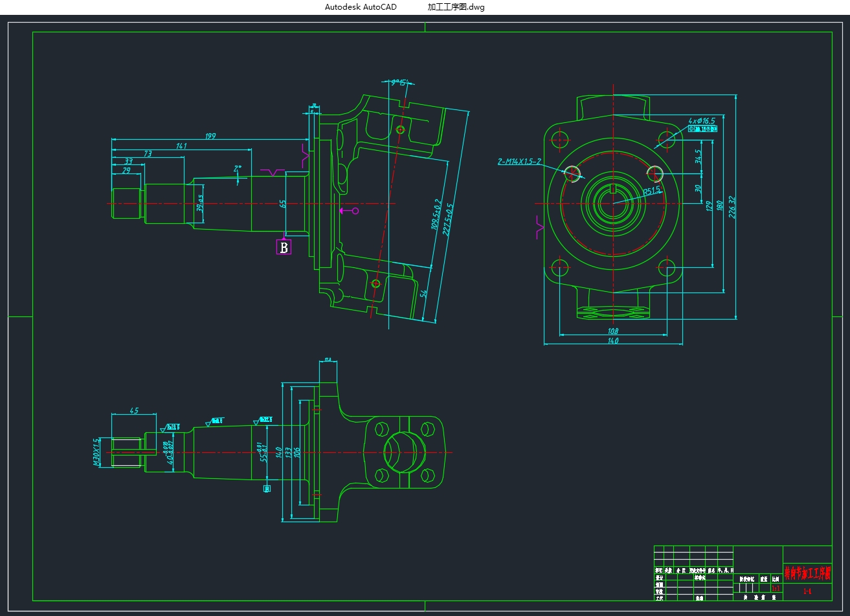Screen dimensions: 850x616
Task: Select the 2° taper angle dimension
Action: pos(238,169)
